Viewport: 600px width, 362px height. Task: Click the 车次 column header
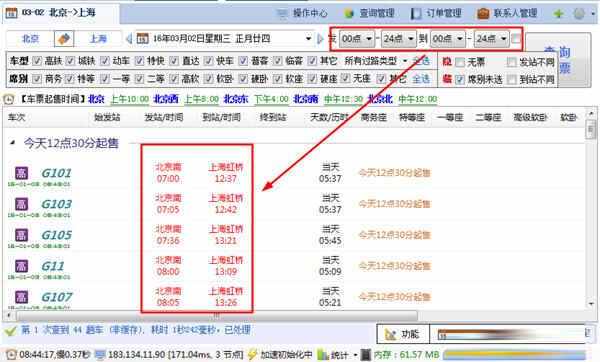[x=16, y=117]
